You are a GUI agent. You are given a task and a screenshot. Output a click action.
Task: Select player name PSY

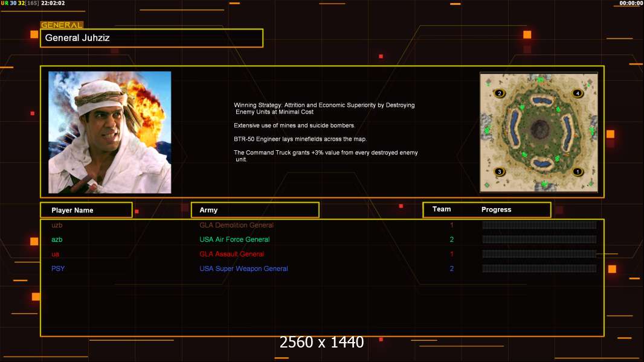coord(58,268)
